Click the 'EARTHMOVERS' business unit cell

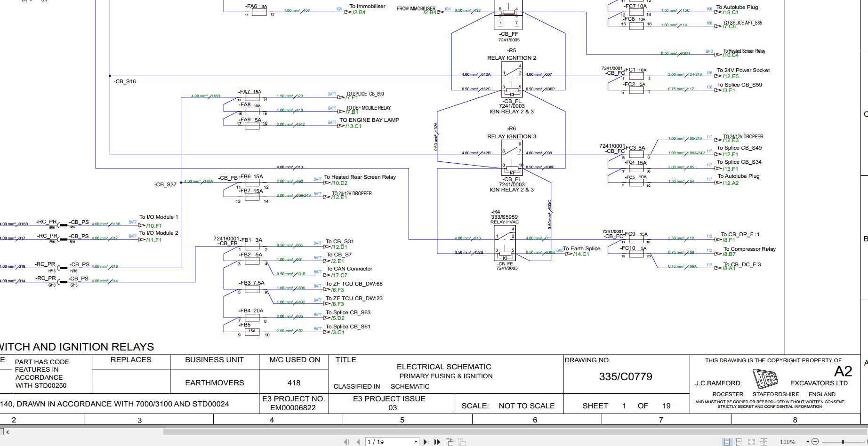click(215, 383)
